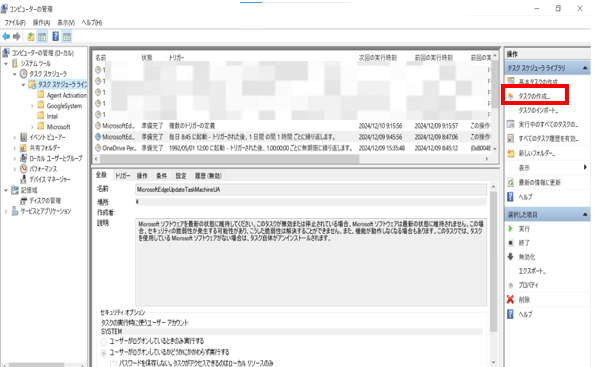The image size is (594, 367).
Task: Select the OneDrive Per... task row
Action: [292, 148]
